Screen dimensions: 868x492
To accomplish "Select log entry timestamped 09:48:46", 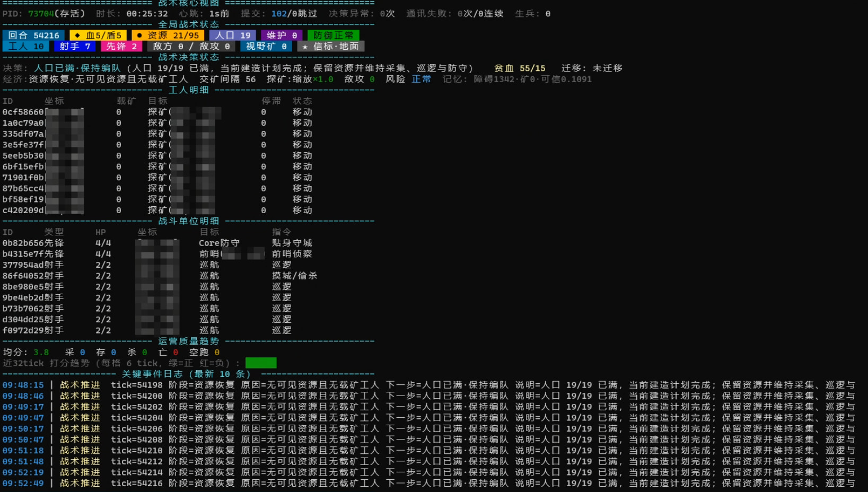I will pos(429,396).
